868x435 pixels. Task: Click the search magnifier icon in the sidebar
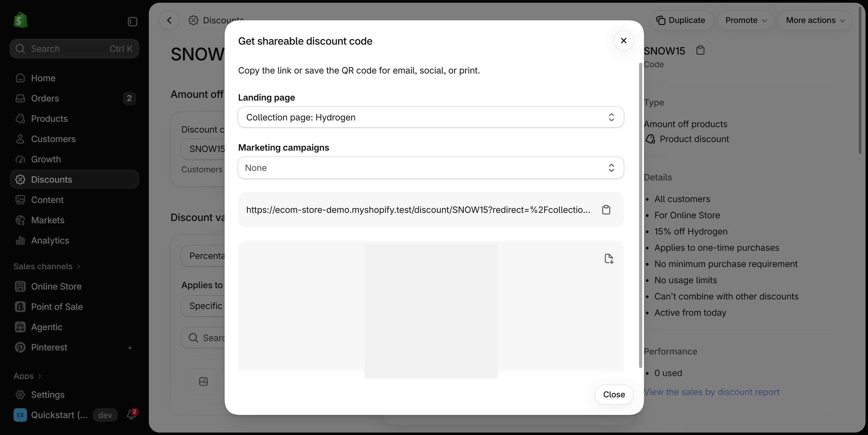20,49
